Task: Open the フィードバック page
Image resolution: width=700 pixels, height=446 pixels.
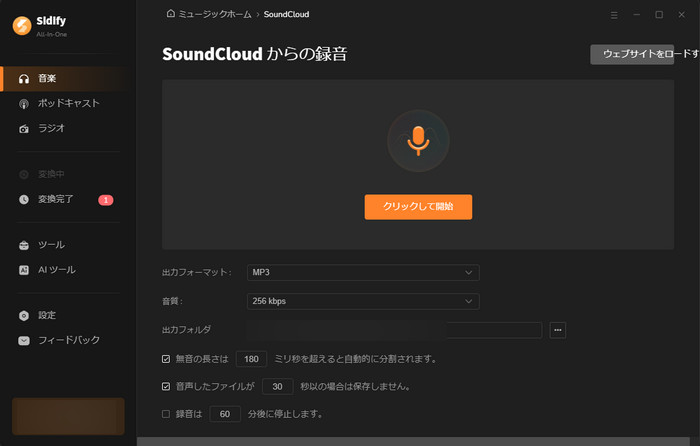Action: (x=68, y=340)
